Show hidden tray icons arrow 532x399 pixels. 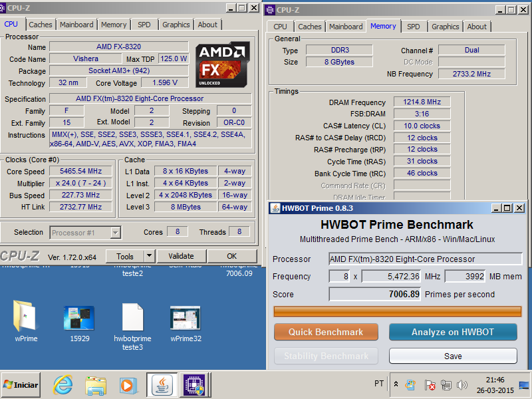point(396,384)
